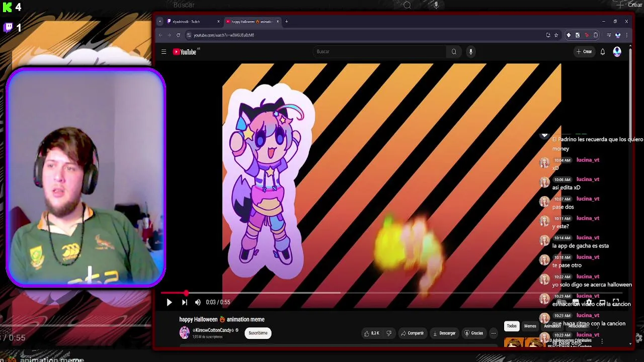
Task: Close the elpadrinodk Twitch tab
Action: pos(218,22)
